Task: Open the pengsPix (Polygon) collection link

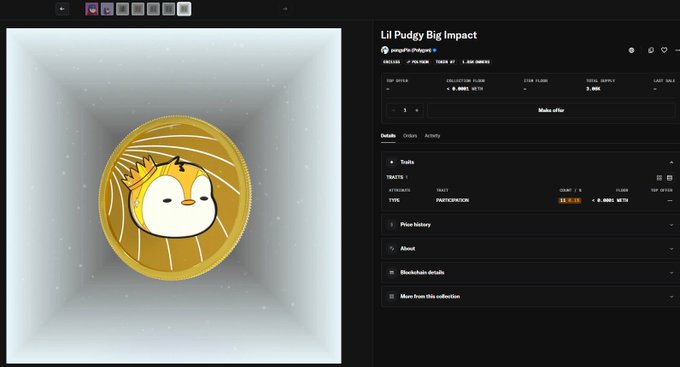Action: click(x=411, y=50)
